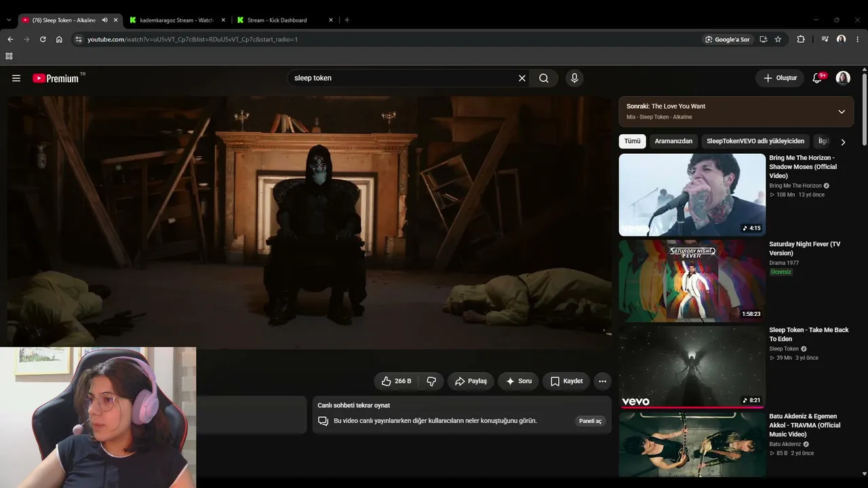
Task: View site information icon in address bar
Action: point(79,39)
